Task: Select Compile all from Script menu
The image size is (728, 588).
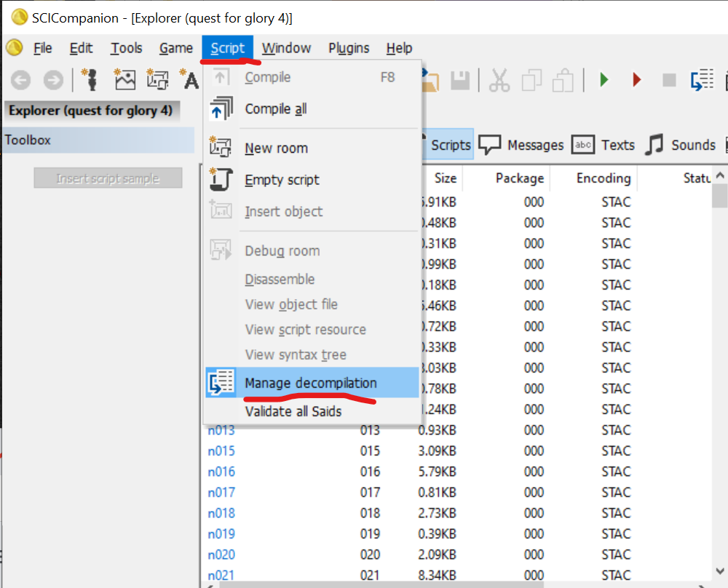Action: (312, 108)
